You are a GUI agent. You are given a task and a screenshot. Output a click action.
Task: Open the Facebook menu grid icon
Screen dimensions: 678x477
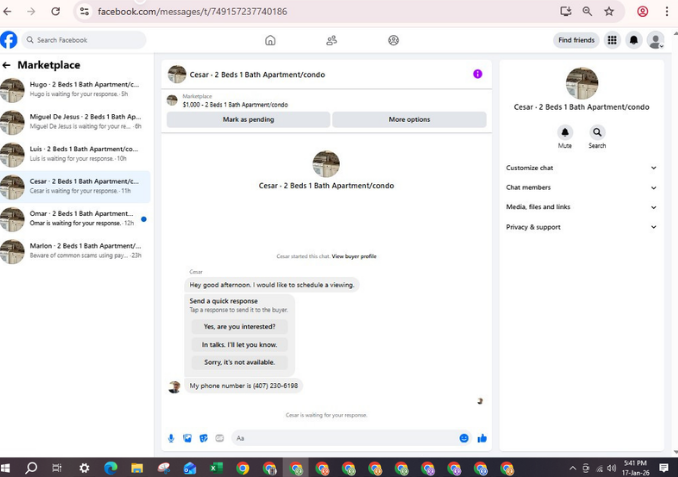pos(612,40)
